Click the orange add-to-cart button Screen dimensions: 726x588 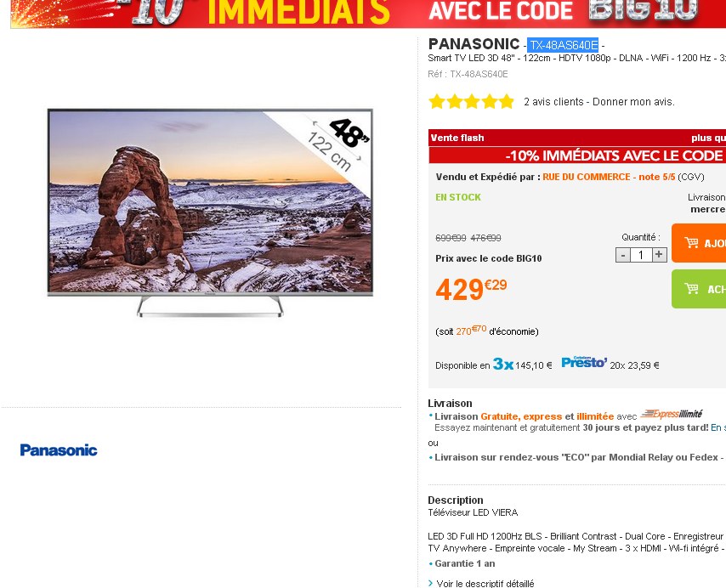click(699, 243)
